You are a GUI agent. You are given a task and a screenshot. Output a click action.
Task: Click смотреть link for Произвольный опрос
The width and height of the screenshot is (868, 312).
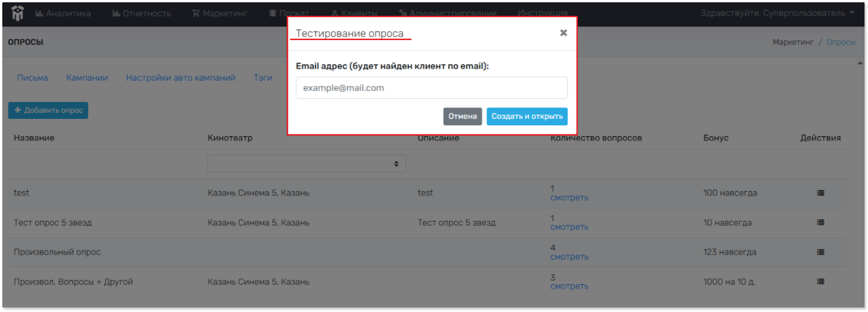point(569,256)
